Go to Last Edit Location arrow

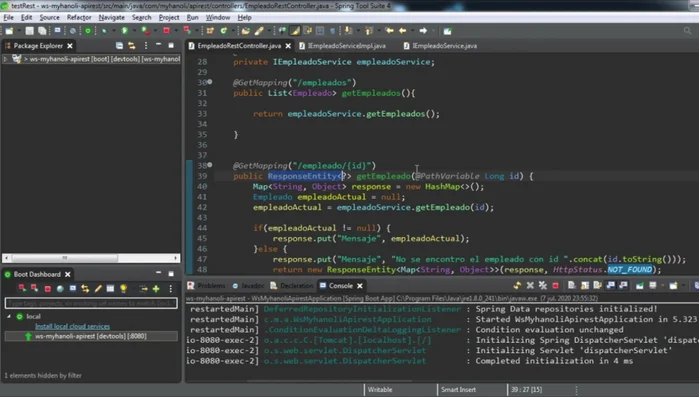coord(390,31)
